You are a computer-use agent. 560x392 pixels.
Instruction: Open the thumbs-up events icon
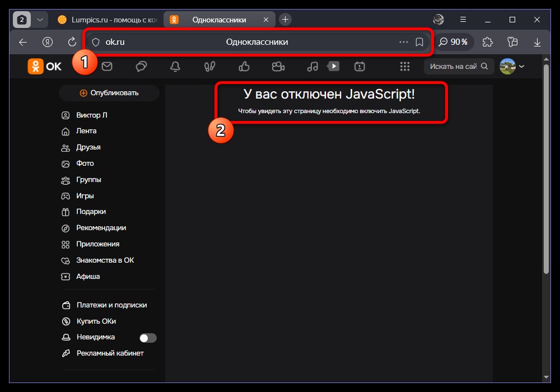coord(244,67)
